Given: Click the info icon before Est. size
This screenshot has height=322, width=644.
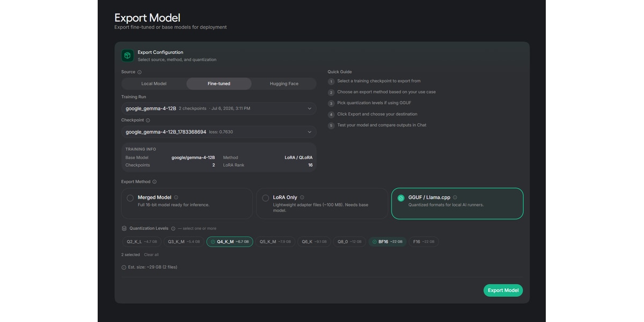Looking at the screenshot, I should pyautogui.click(x=124, y=267).
